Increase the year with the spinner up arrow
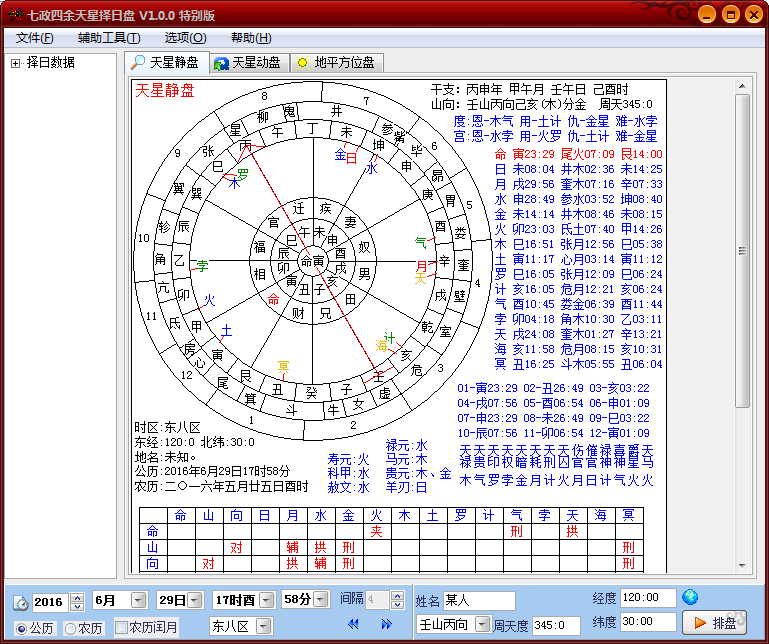This screenshot has width=769, height=644. (x=77, y=597)
